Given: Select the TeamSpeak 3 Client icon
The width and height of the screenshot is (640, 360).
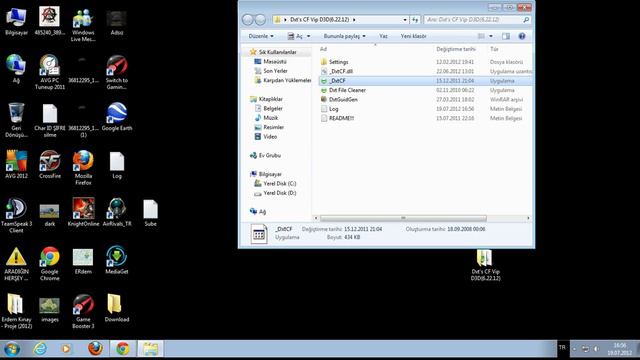Looking at the screenshot, I should pyautogui.click(x=16, y=216).
